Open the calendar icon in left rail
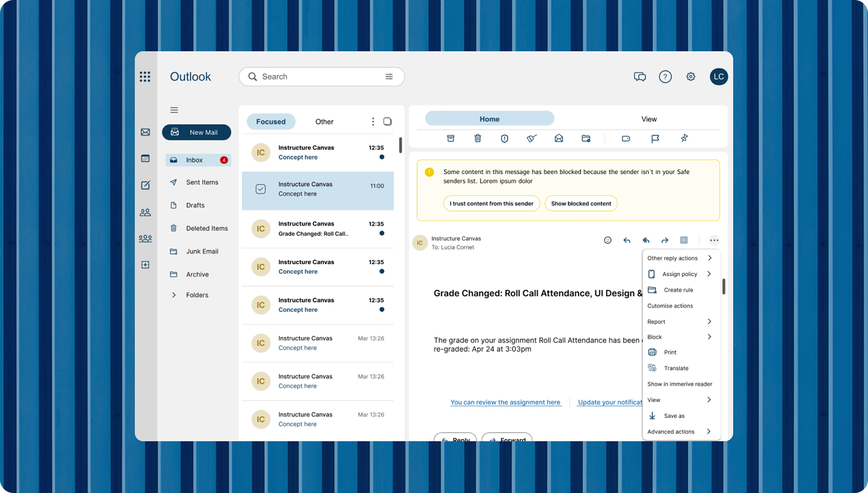Viewport: 868px width, 493px height. click(145, 158)
